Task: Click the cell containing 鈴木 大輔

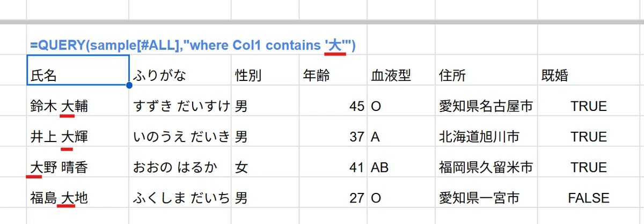Action: click(78, 106)
